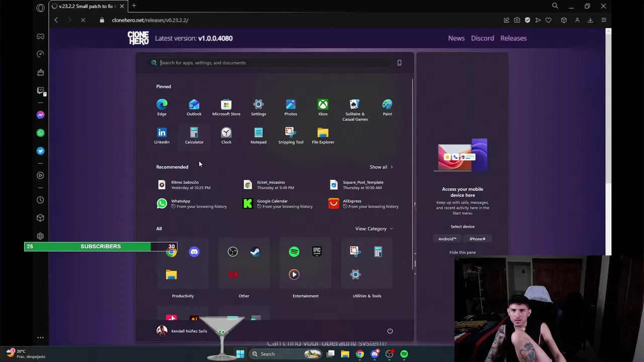Open browser sidebar settings gear
Screen dimensions: 644x362
point(40,236)
